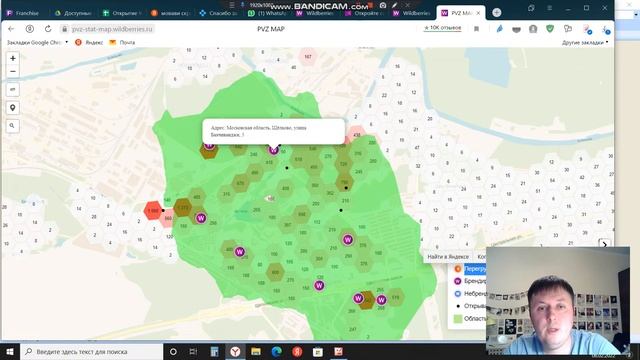Close the PVZ MAP tab

(478, 13)
